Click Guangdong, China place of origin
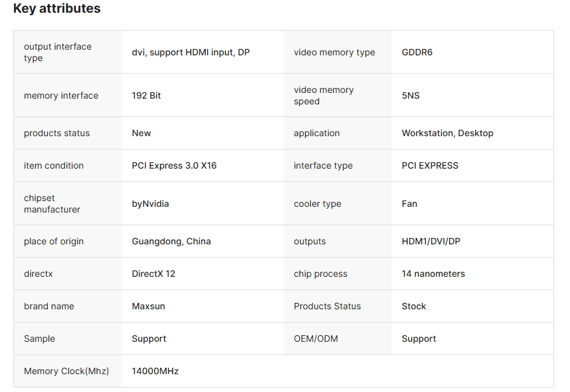The image size is (570, 392). coord(171,241)
